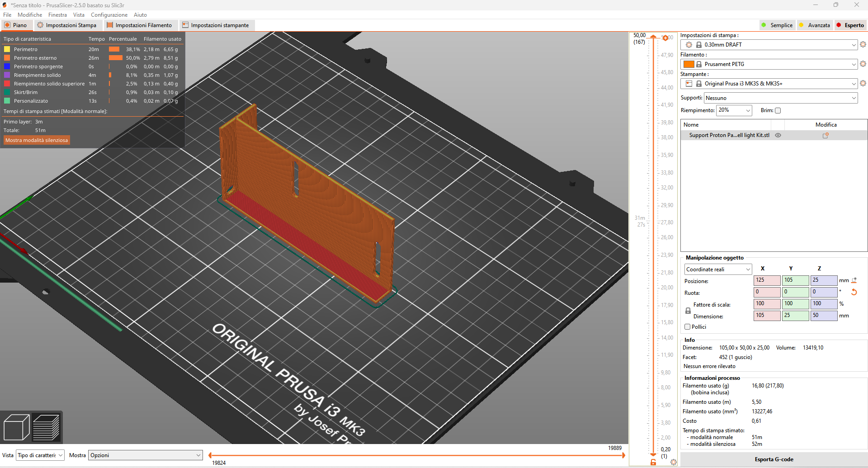868x468 pixels.
Task: Click the Modifica column header
Action: [x=826, y=125]
